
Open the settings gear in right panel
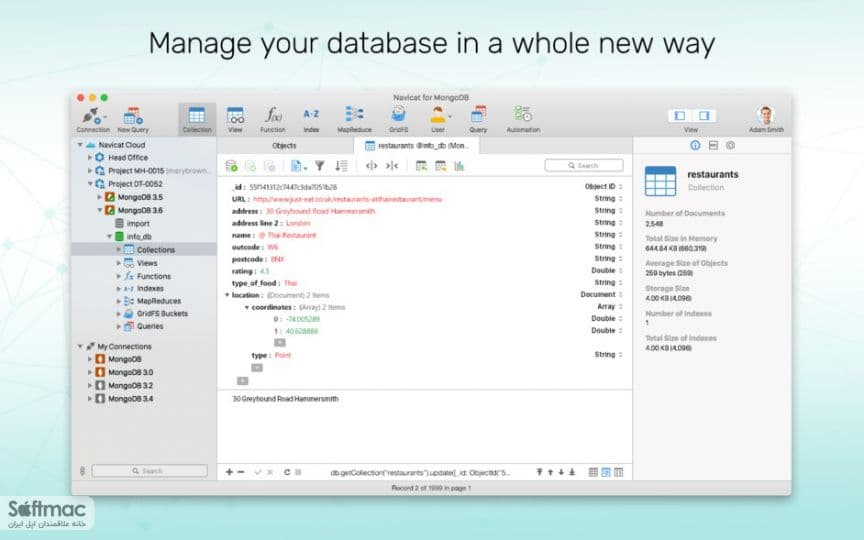[x=731, y=145]
